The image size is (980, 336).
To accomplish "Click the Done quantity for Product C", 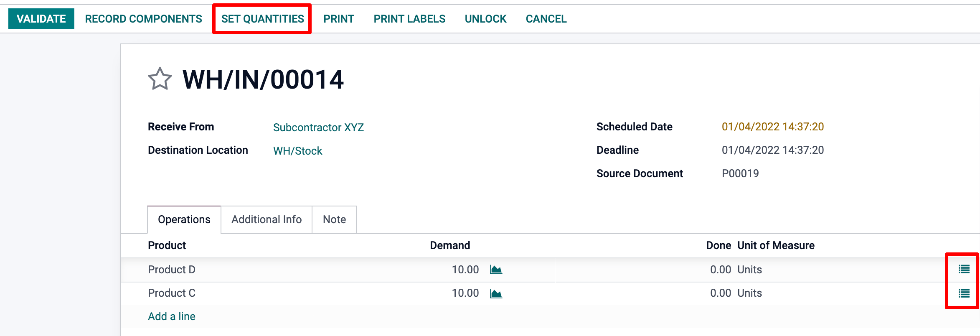I will [x=720, y=293].
